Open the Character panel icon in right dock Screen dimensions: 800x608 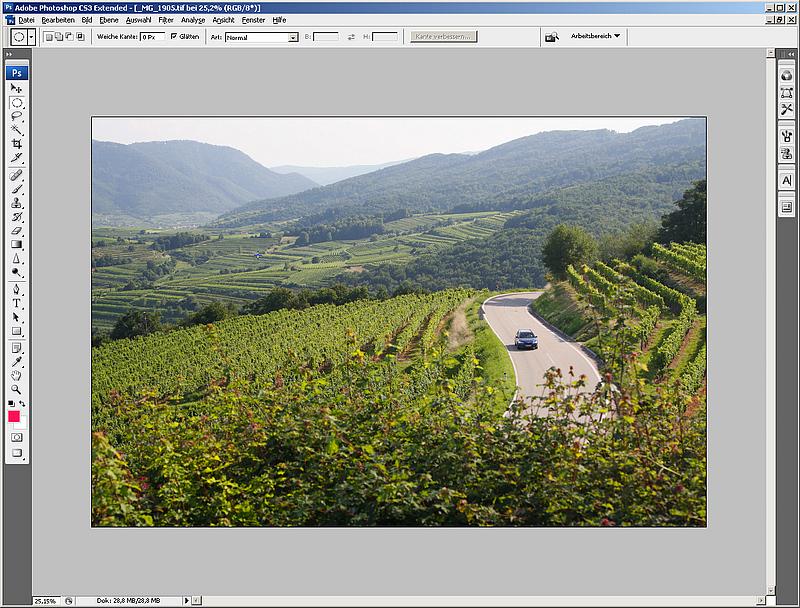coord(786,180)
